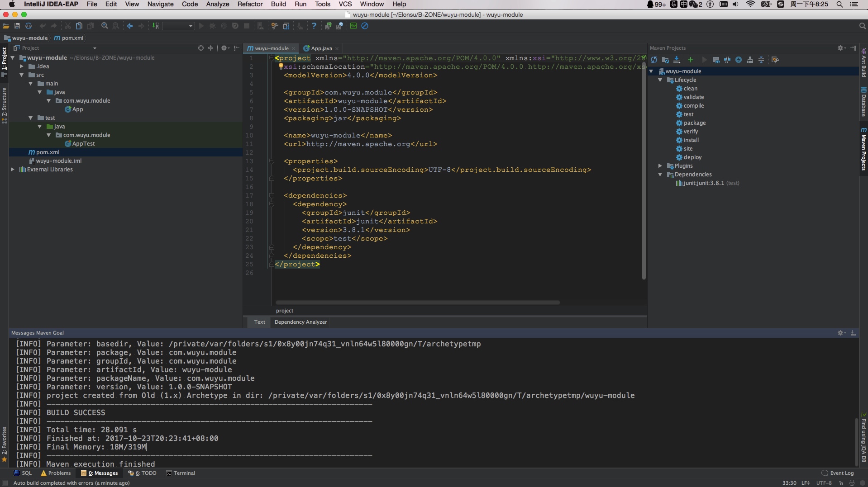
Task: Click Scroll from Source target icon
Action: tap(201, 48)
